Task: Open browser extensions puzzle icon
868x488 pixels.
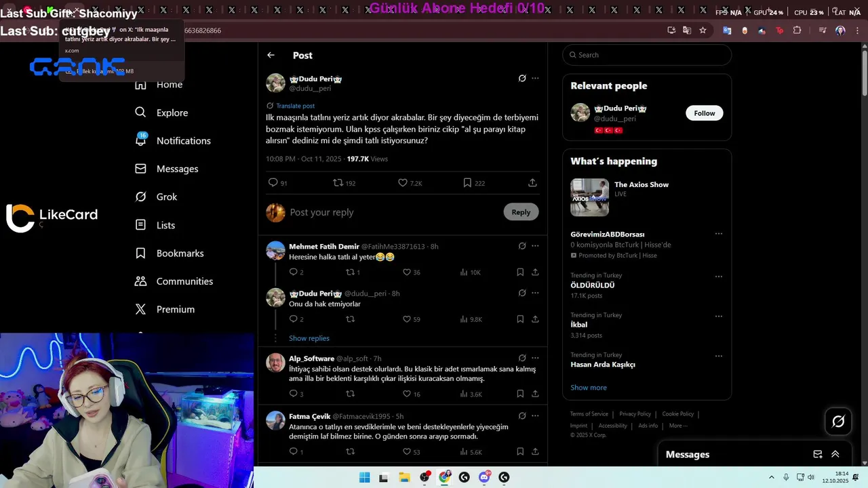Action: (x=797, y=30)
